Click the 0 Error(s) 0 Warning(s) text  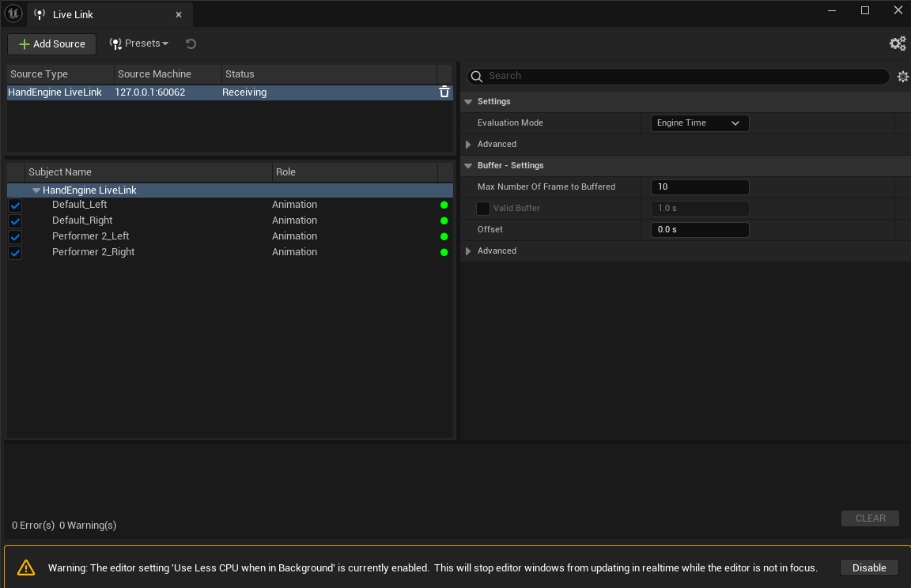pyautogui.click(x=64, y=526)
